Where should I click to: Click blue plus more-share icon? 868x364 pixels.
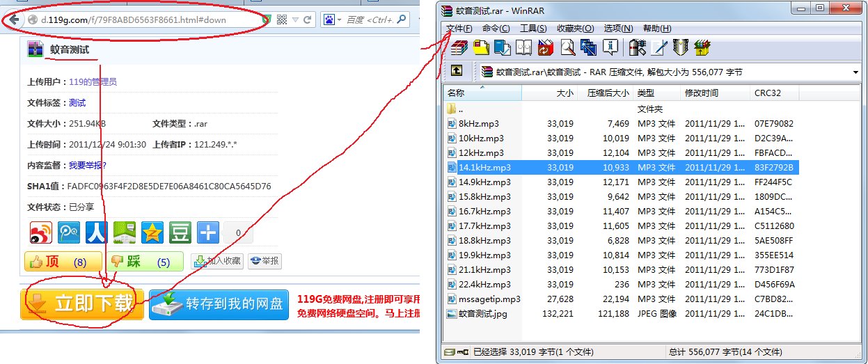click(208, 232)
